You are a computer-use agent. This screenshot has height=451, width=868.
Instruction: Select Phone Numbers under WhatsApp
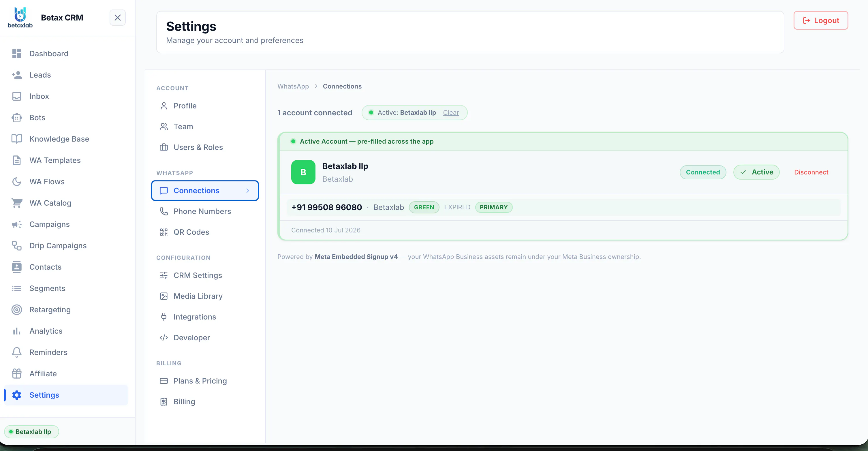tap(205, 211)
